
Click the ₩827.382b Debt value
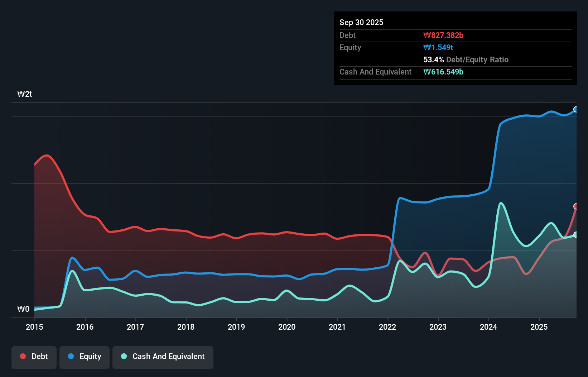(444, 35)
